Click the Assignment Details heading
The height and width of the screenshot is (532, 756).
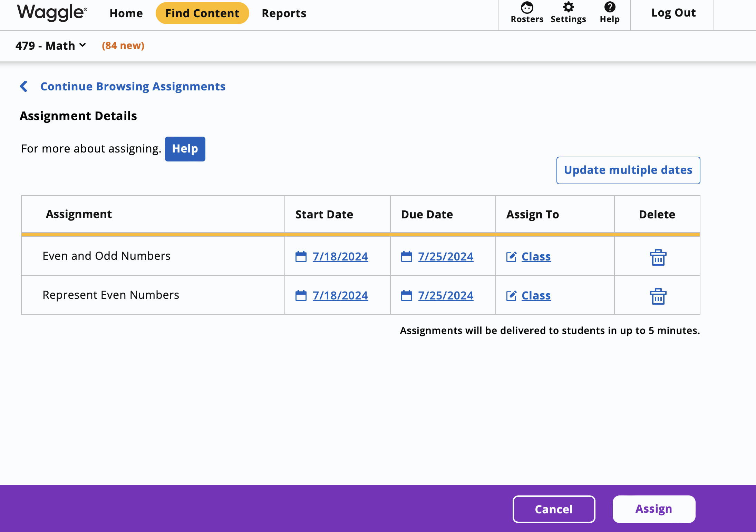[x=78, y=116]
